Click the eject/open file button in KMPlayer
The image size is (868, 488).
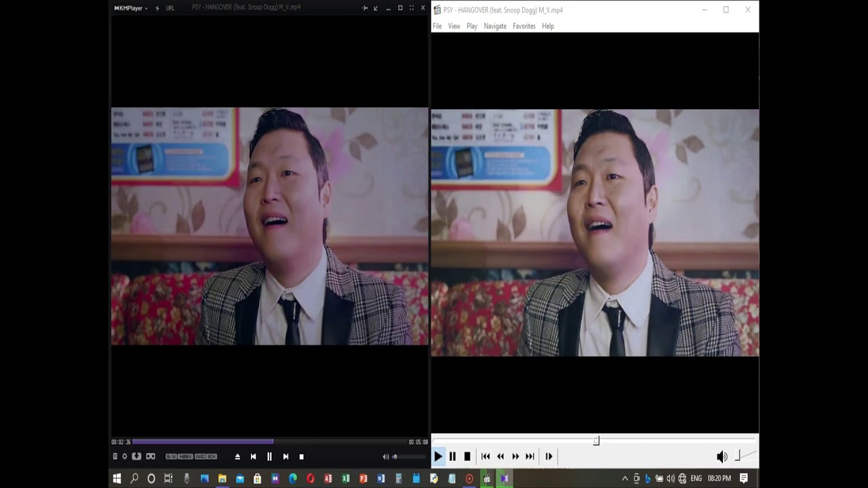[237, 457]
